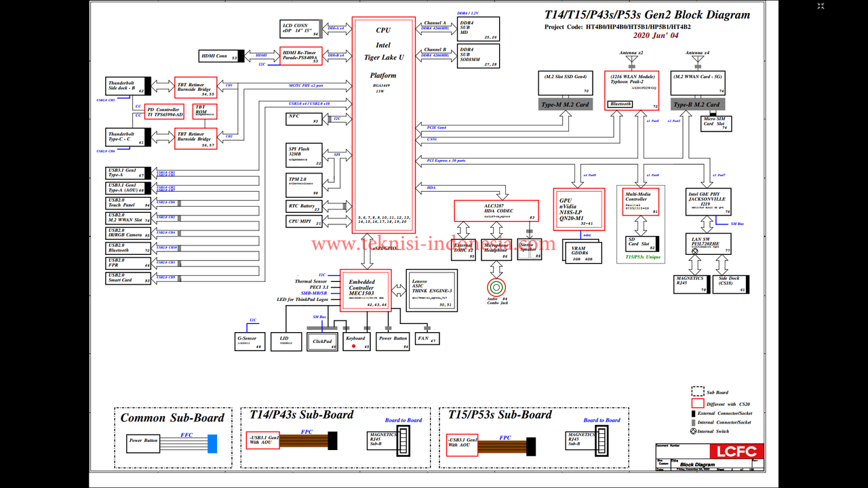This screenshot has height=488, width=868.
Task: Click the T14/P43s Sub-Board heading
Action: [x=301, y=415]
